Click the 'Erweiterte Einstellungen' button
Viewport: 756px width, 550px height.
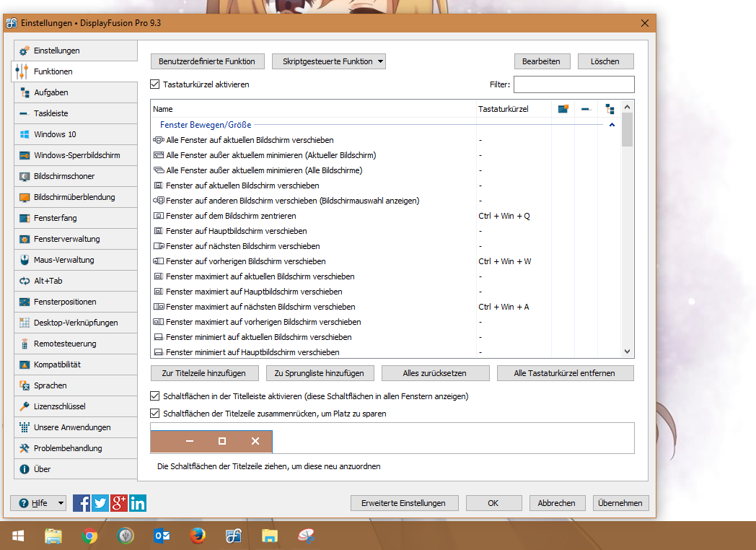tap(403, 503)
